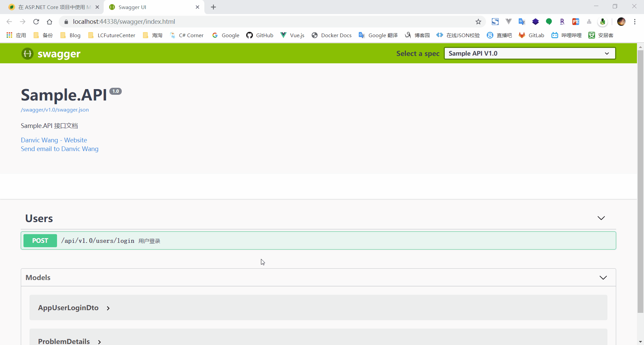Click the page vertical scrollbar thumb

point(640,181)
